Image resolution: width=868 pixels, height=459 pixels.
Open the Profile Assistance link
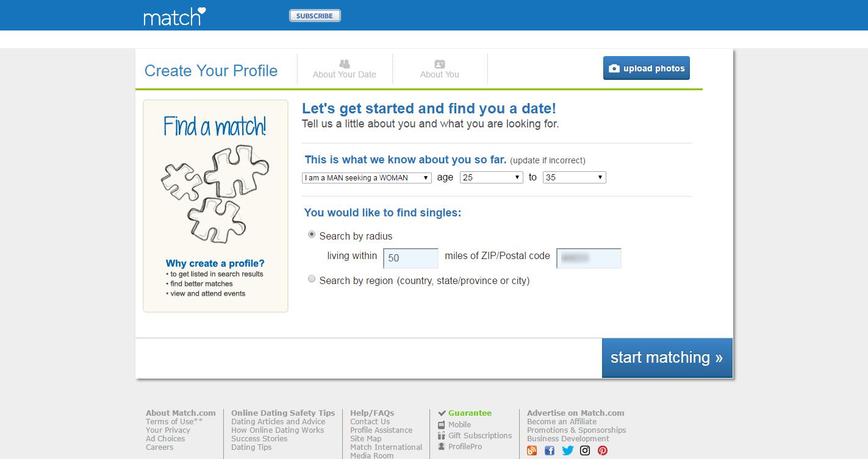pyautogui.click(x=381, y=430)
